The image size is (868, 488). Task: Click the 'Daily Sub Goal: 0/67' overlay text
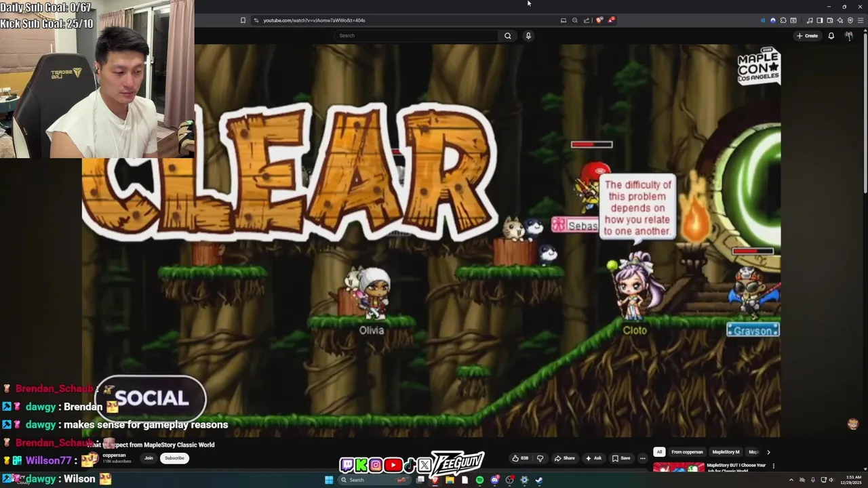pyautogui.click(x=47, y=8)
